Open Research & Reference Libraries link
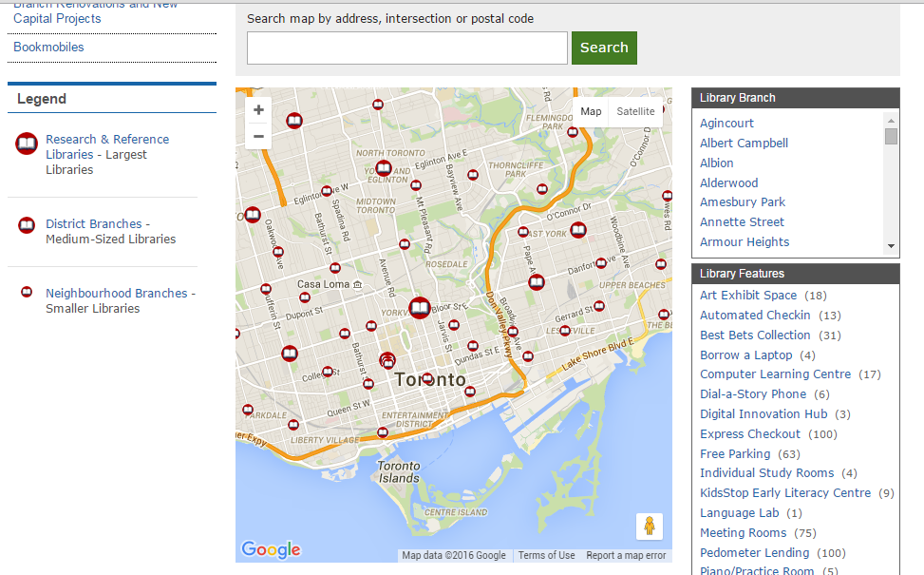Screen dimensions: 924x575 pyautogui.click(x=107, y=147)
